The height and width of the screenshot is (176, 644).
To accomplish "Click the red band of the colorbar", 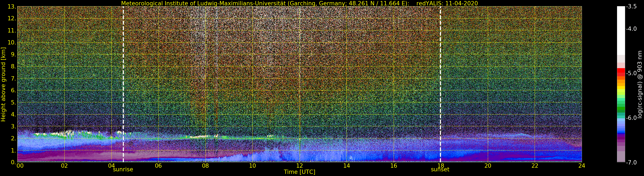I will click(x=621, y=72).
